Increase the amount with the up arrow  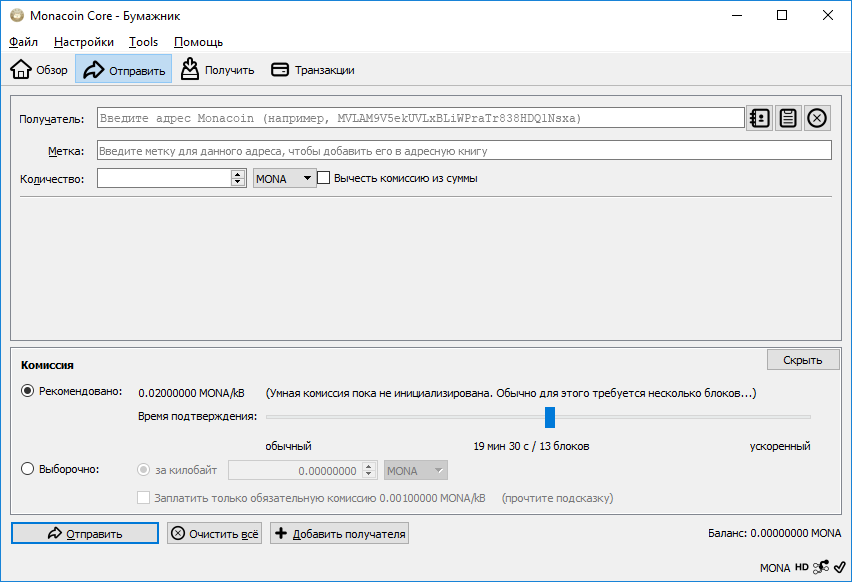pyautogui.click(x=237, y=174)
